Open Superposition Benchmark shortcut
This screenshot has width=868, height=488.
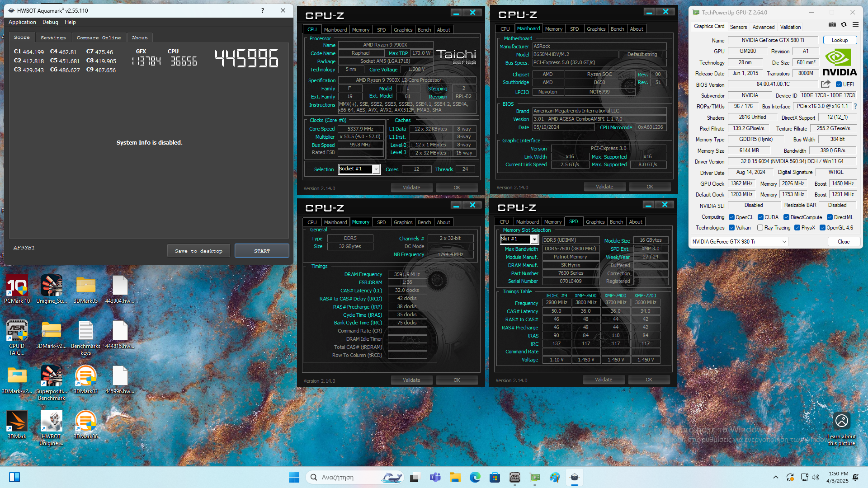tap(52, 383)
